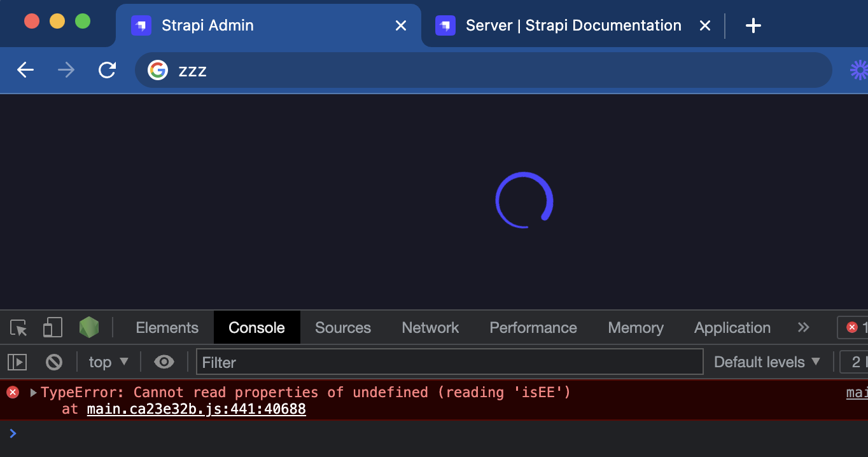
Task: Expand the TypeError error details
Action: (32, 393)
